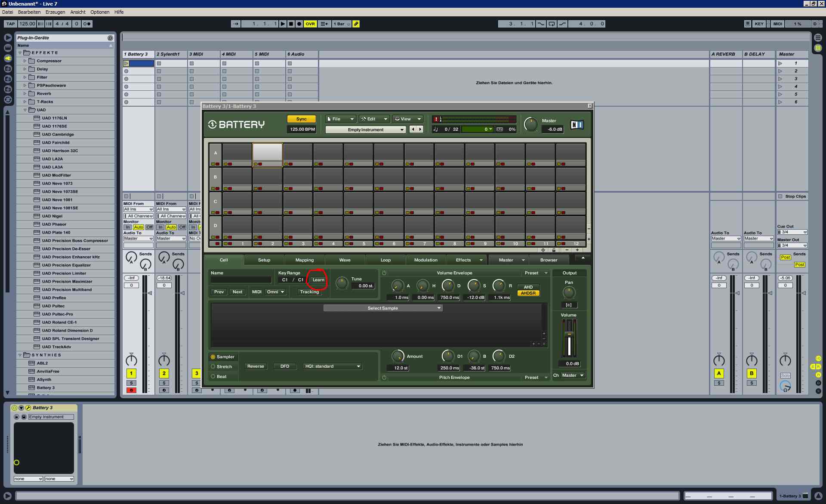Switch to the Setup tab
The width and height of the screenshot is (826, 504).
click(x=264, y=260)
